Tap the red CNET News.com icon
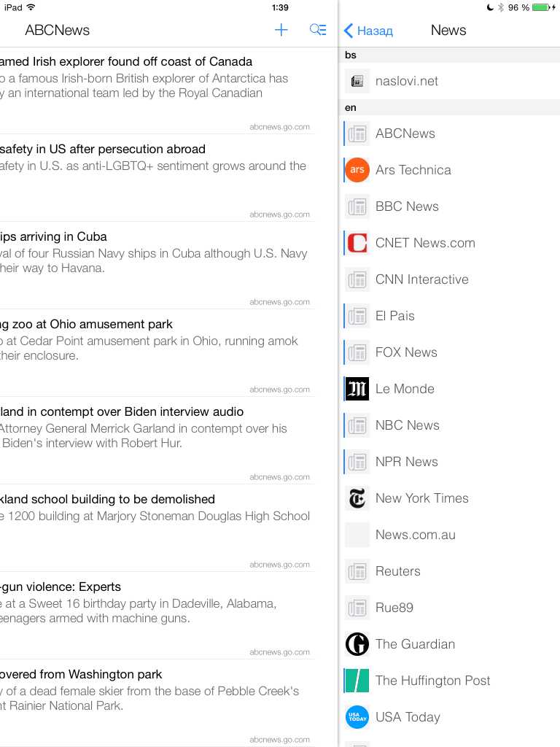Image resolution: width=560 pixels, height=747 pixels. point(357,243)
